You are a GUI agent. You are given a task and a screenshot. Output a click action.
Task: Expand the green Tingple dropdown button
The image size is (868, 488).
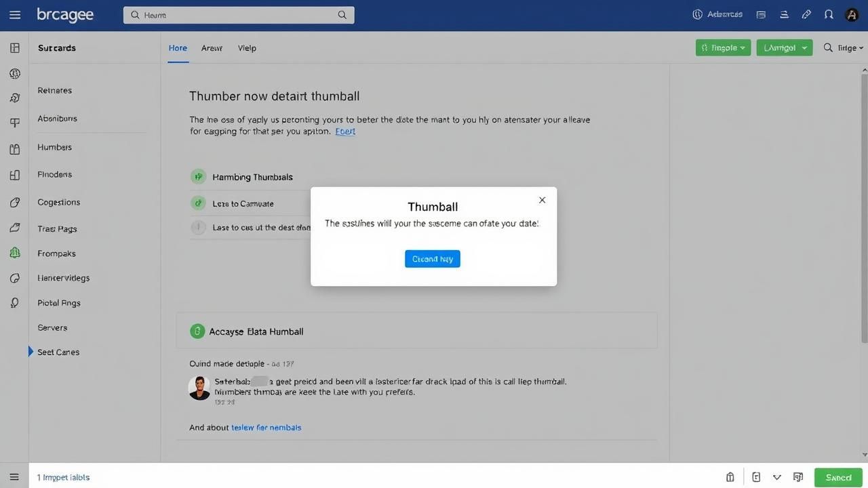click(x=723, y=47)
